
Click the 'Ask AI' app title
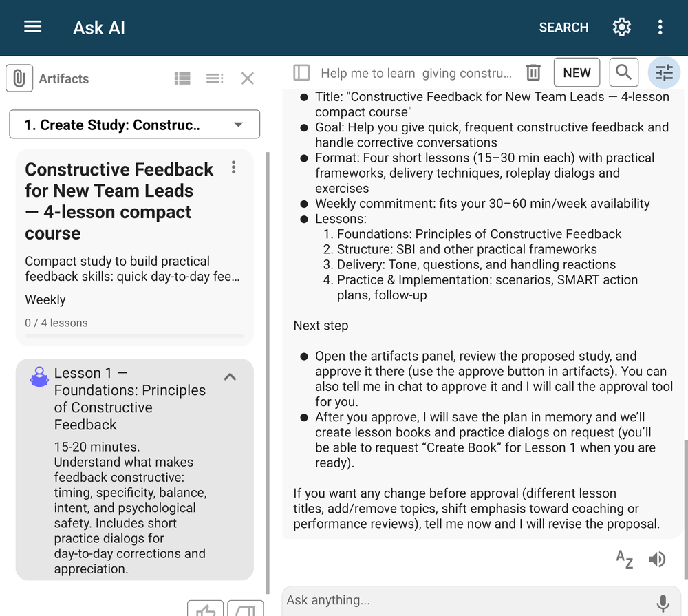tap(98, 28)
